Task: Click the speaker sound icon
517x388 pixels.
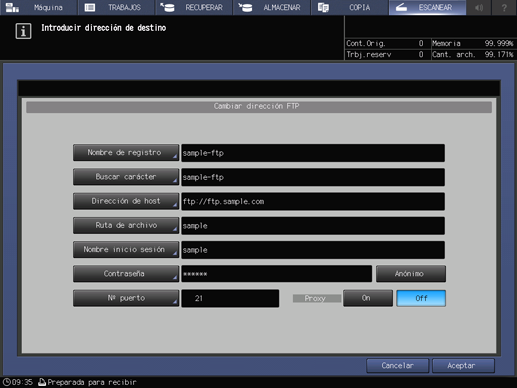Action: tap(479, 7)
